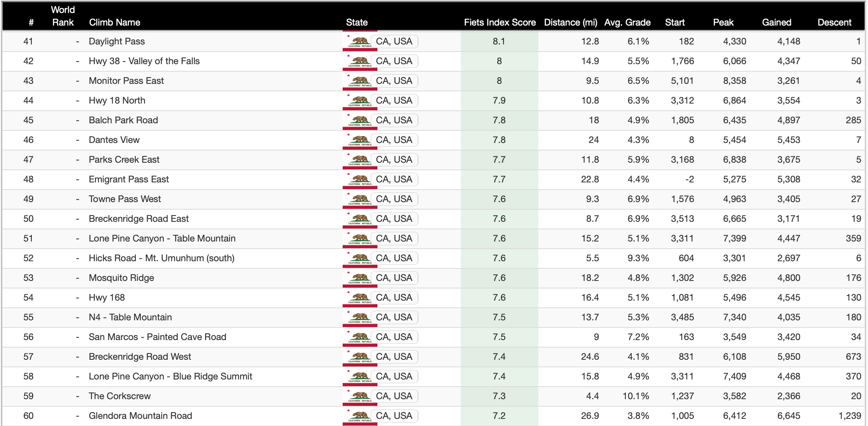The width and height of the screenshot is (868, 426).
Task: Open the Breckenridge Road West climb link
Action: pyautogui.click(x=139, y=357)
